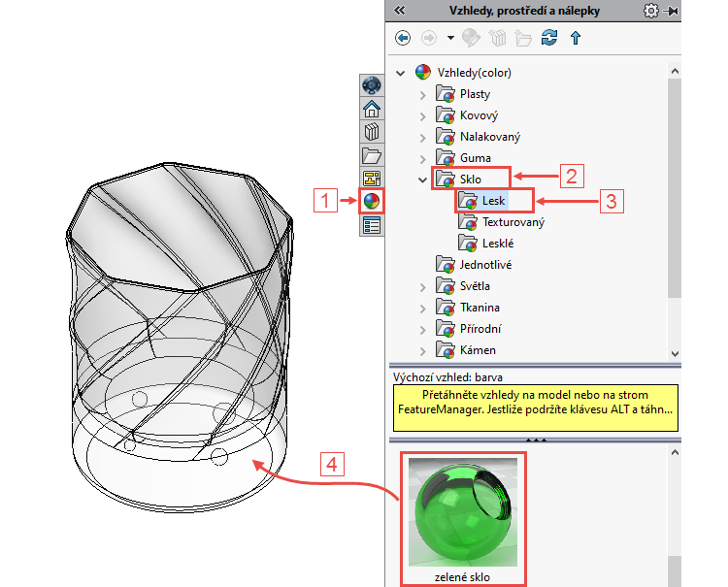Screen dimensions: 728x587
Task: Go back with the blue arrow button
Action: 403,38
